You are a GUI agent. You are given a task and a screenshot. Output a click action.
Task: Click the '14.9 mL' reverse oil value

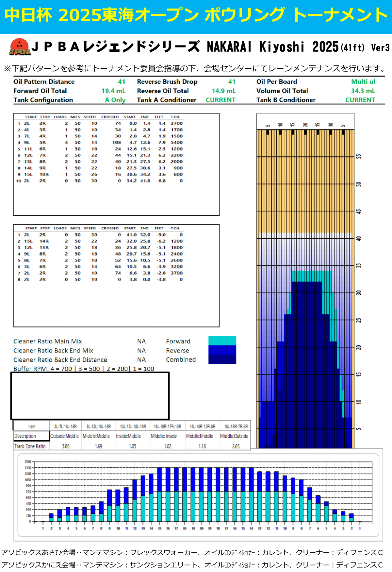224,91
